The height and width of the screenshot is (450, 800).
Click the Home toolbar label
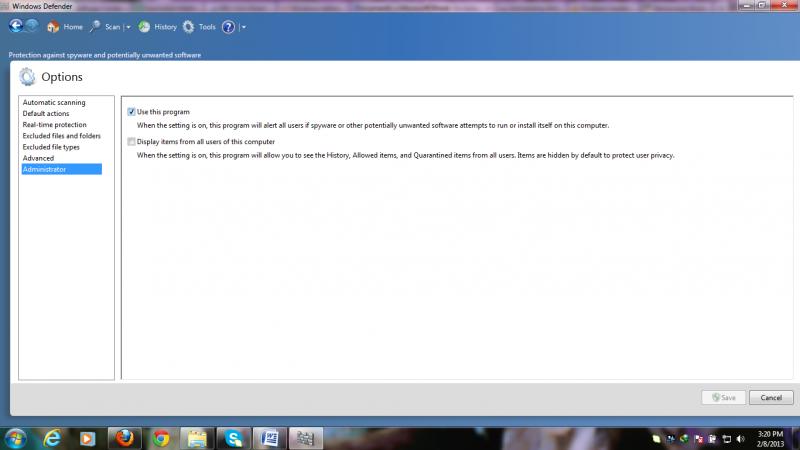coord(73,27)
